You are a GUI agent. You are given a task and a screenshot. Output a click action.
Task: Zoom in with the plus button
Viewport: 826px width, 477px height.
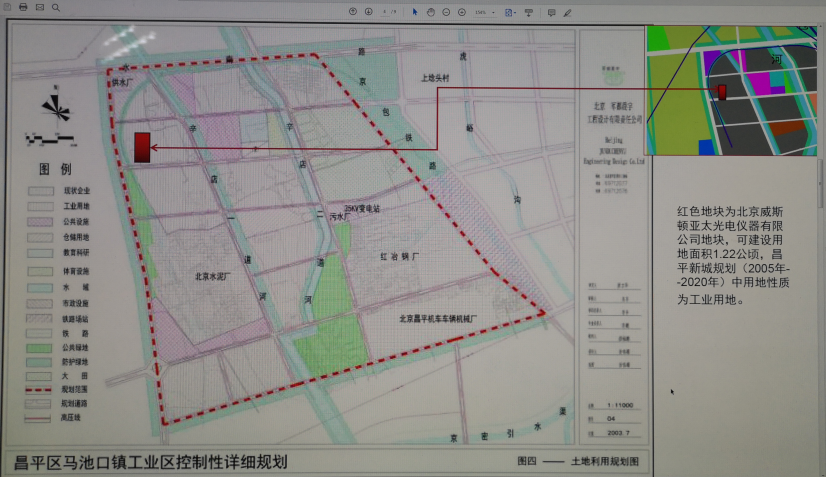tap(461, 11)
